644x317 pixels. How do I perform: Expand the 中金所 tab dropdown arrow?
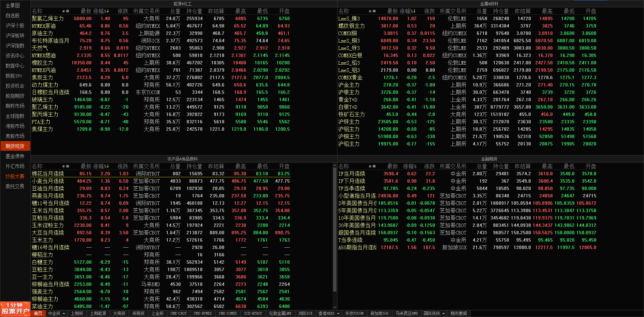(64, 314)
